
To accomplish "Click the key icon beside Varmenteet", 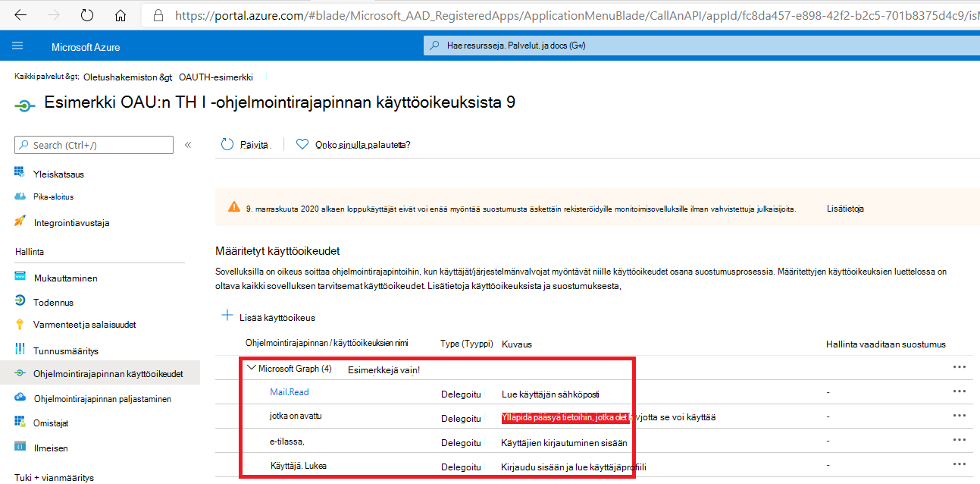I will click(x=20, y=325).
